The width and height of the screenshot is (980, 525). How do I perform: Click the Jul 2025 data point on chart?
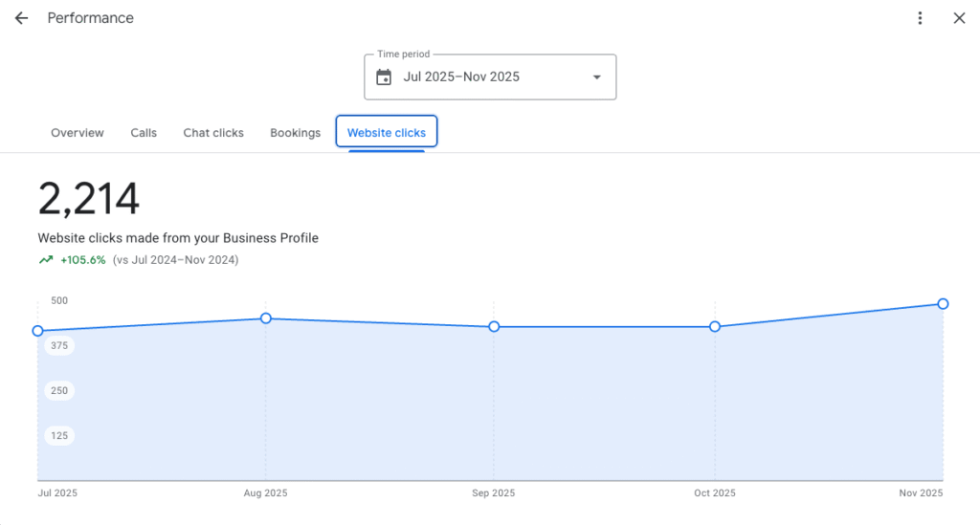pyautogui.click(x=38, y=331)
